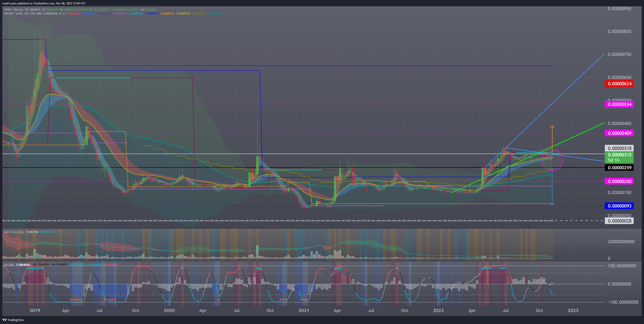This screenshot has width=644, height=324.
Task: Click the +0.00000016 (+5.35%) change text
Action: click(125, 10)
